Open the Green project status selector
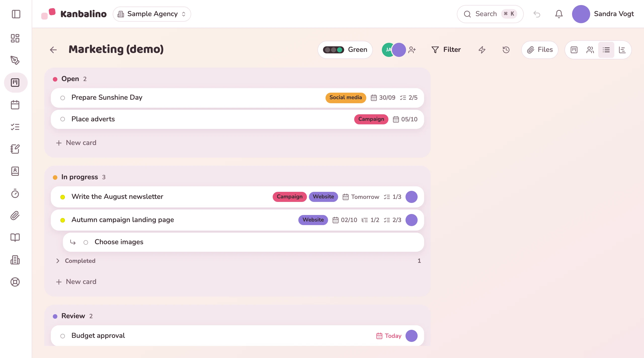This screenshot has width=644, height=358. coord(345,50)
